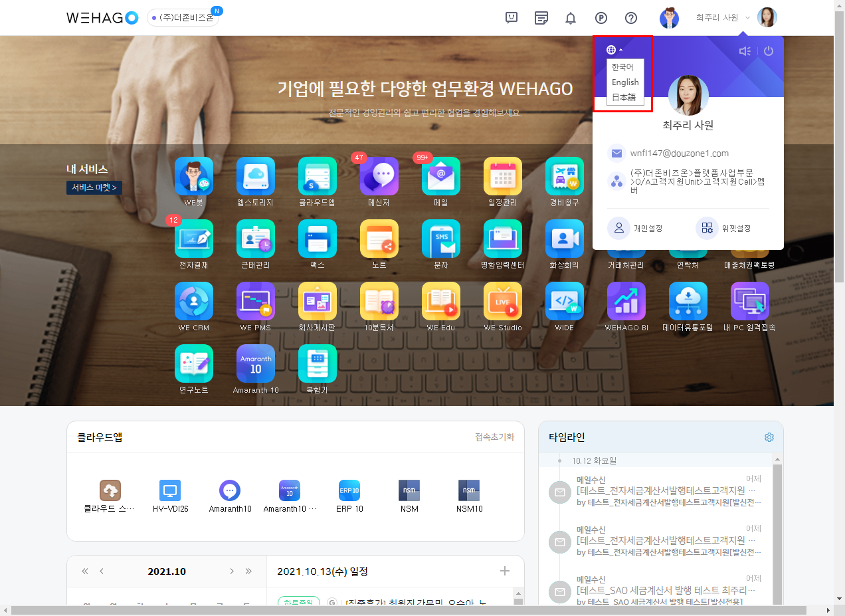Select 日本語 from language list
Viewport: 845px width, 616px height.
[624, 97]
